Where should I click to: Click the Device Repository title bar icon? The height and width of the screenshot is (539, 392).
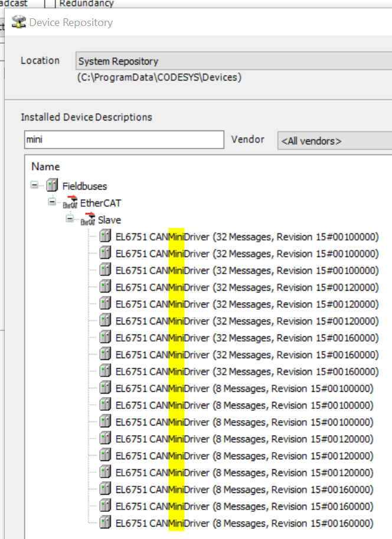[x=19, y=23]
